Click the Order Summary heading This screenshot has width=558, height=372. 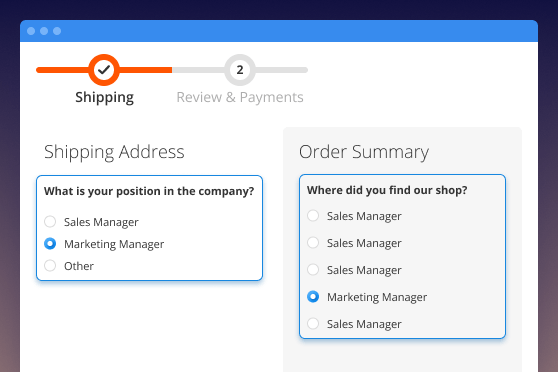click(364, 152)
